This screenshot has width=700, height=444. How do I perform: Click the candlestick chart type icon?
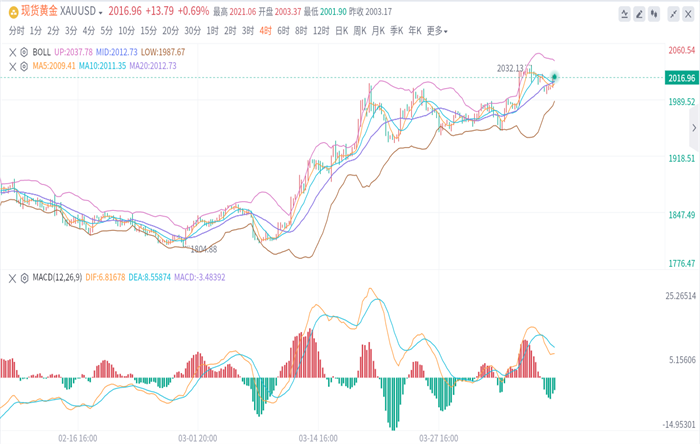click(x=654, y=14)
